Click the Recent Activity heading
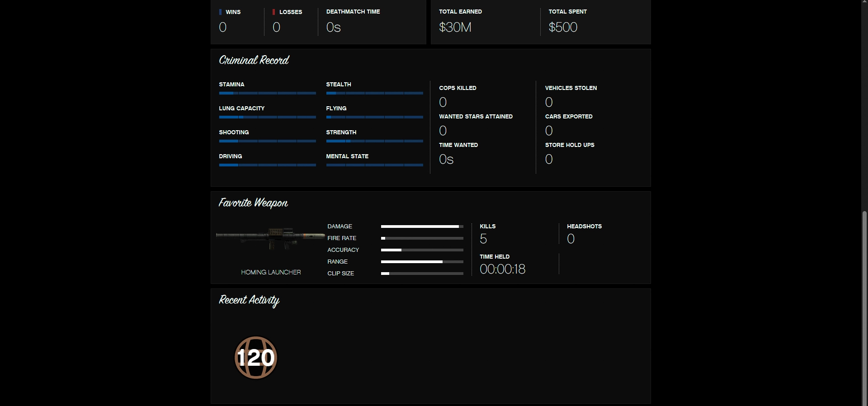 (x=249, y=300)
